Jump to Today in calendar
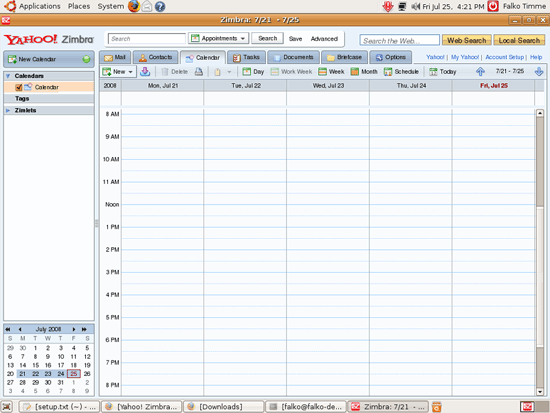Viewport: 550px width, 413px height. (443, 72)
